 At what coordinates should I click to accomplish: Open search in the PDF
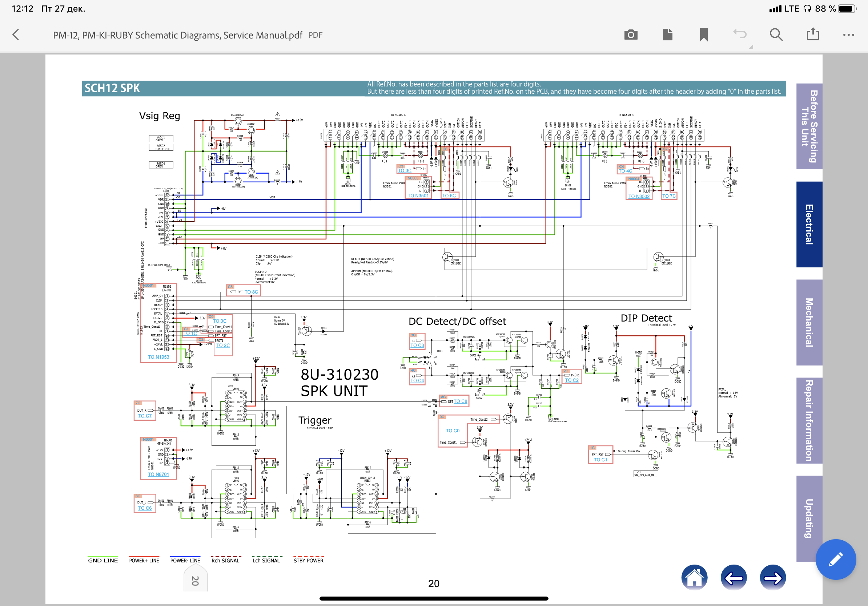pos(776,35)
